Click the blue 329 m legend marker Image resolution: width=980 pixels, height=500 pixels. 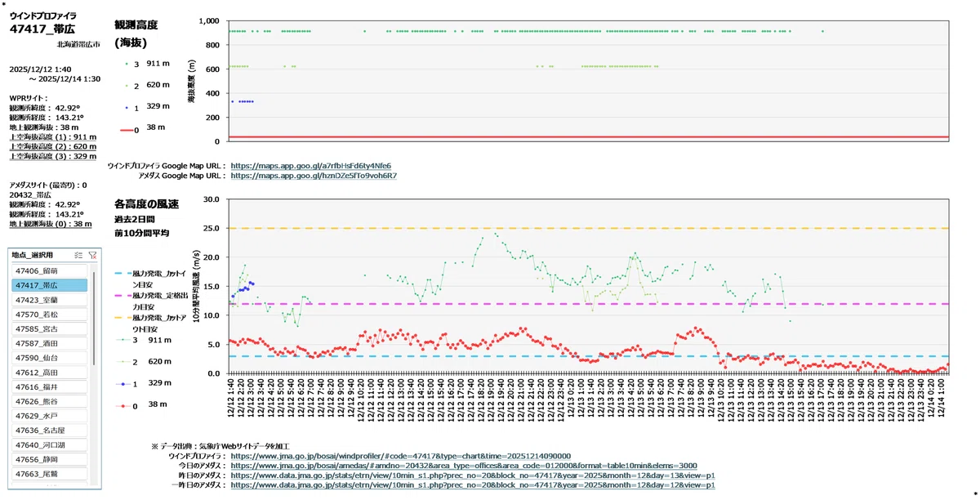126,106
